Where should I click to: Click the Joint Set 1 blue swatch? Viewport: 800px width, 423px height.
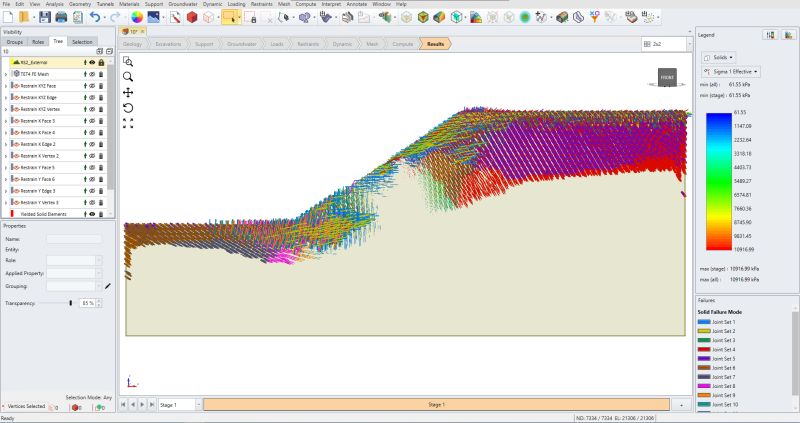(x=704, y=322)
